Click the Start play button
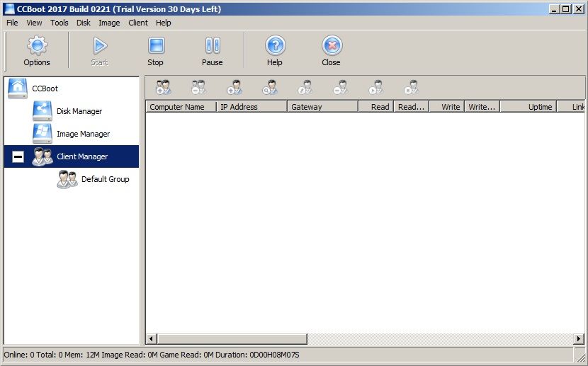This screenshot has width=588, height=366. (100, 51)
